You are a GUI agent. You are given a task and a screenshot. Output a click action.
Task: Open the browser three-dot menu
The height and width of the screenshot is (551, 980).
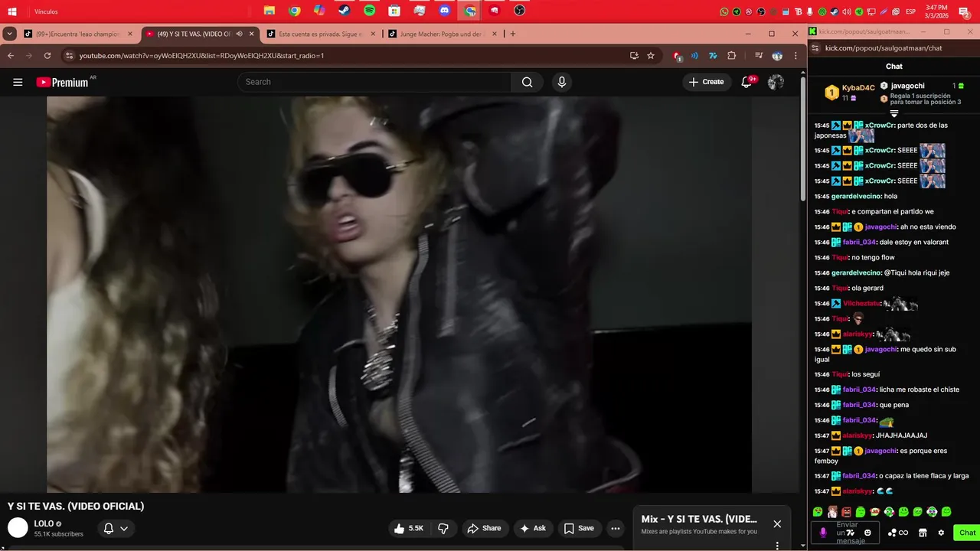[x=795, y=56]
